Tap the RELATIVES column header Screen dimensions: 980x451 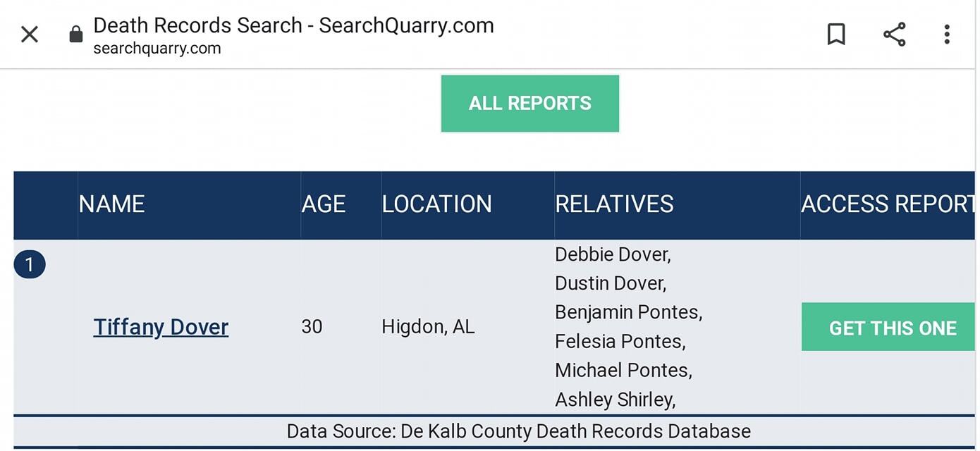click(x=614, y=204)
